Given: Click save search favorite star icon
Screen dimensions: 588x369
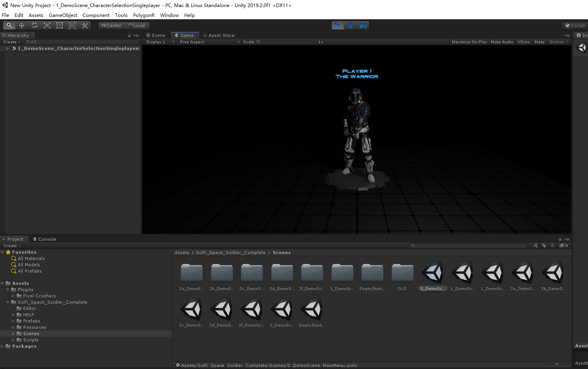Looking at the screenshot, I should (x=553, y=245).
